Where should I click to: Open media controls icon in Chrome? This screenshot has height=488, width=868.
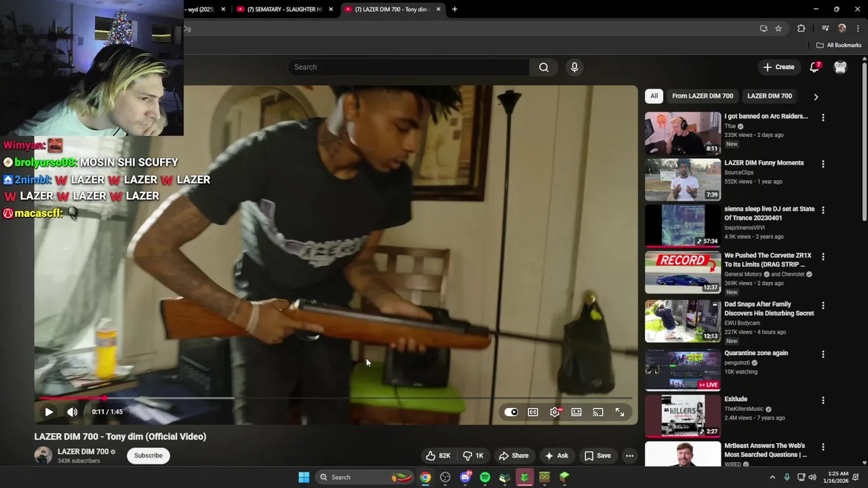[x=825, y=28]
